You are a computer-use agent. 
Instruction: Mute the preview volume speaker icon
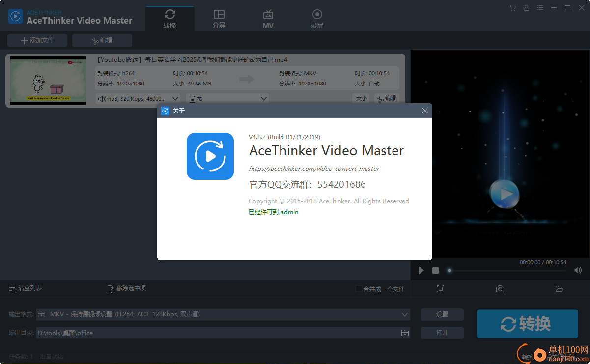[578, 270]
